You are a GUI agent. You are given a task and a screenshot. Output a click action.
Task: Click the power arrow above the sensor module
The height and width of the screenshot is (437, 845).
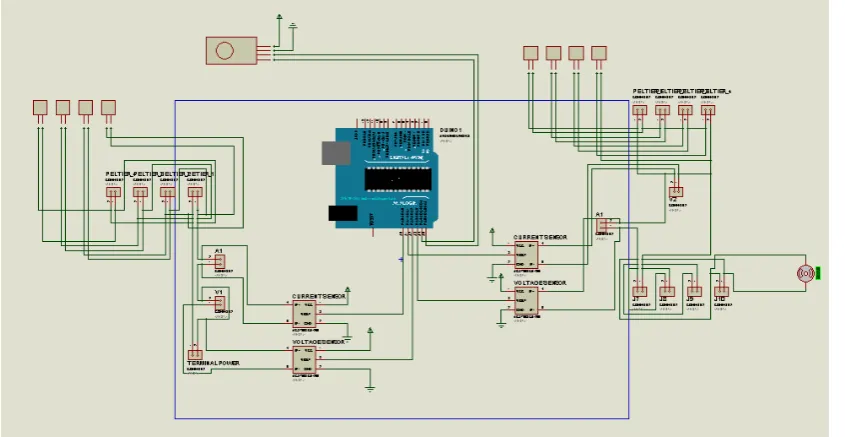(x=279, y=17)
